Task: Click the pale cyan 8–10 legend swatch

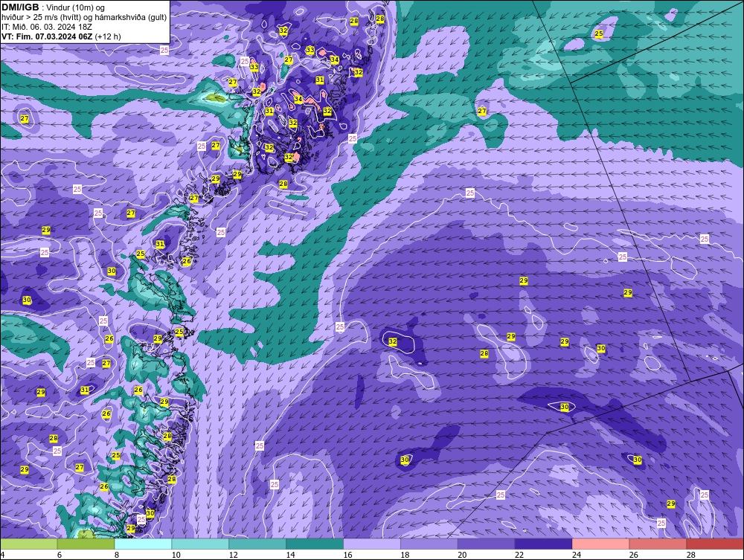Action: tap(143, 544)
